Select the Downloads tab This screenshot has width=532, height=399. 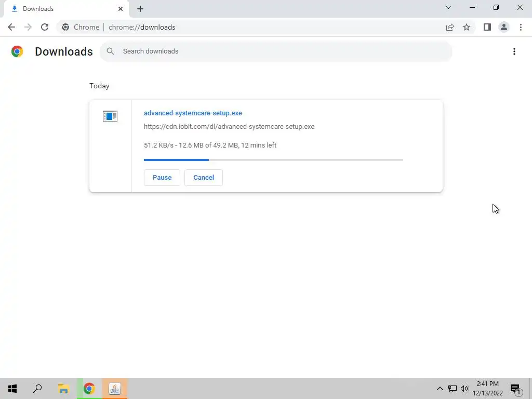(x=66, y=9)
